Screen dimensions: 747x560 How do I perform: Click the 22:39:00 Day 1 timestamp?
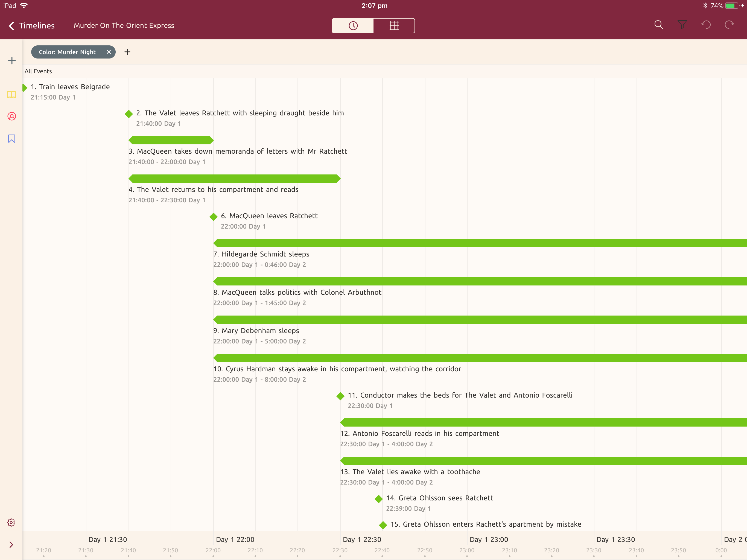pos(408,508)
